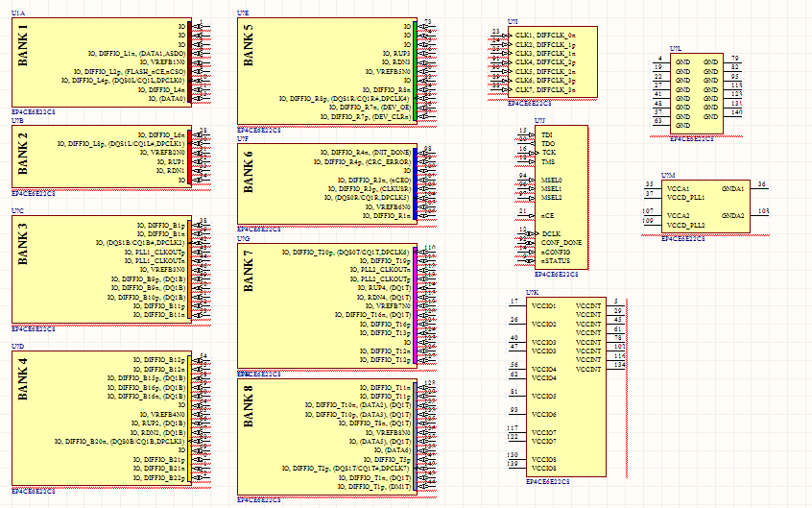812x508 pixels.
Task: Select the U?A designator text
Action: [x=18, y=13]
